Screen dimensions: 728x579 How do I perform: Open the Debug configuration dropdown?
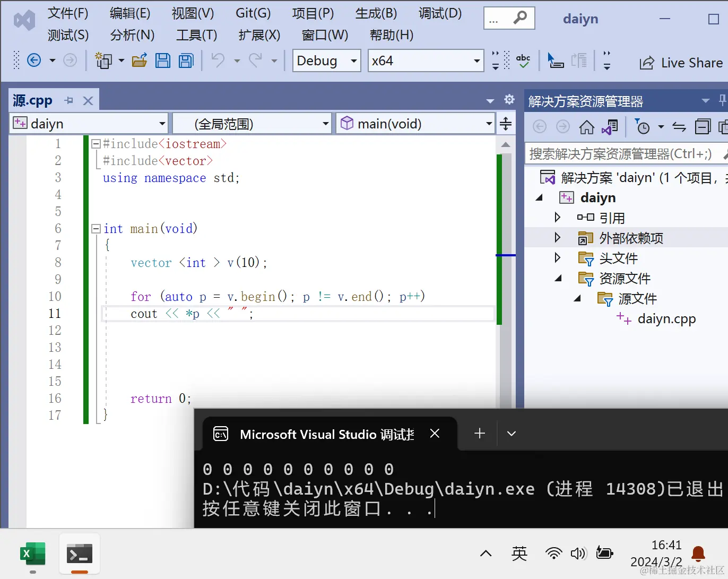[327, 61]
